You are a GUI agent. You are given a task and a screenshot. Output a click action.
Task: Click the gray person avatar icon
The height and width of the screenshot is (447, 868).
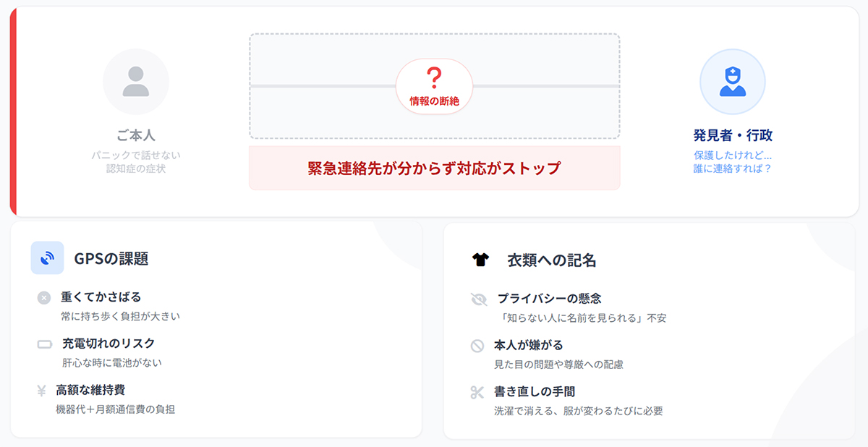[x=135, y=82]
